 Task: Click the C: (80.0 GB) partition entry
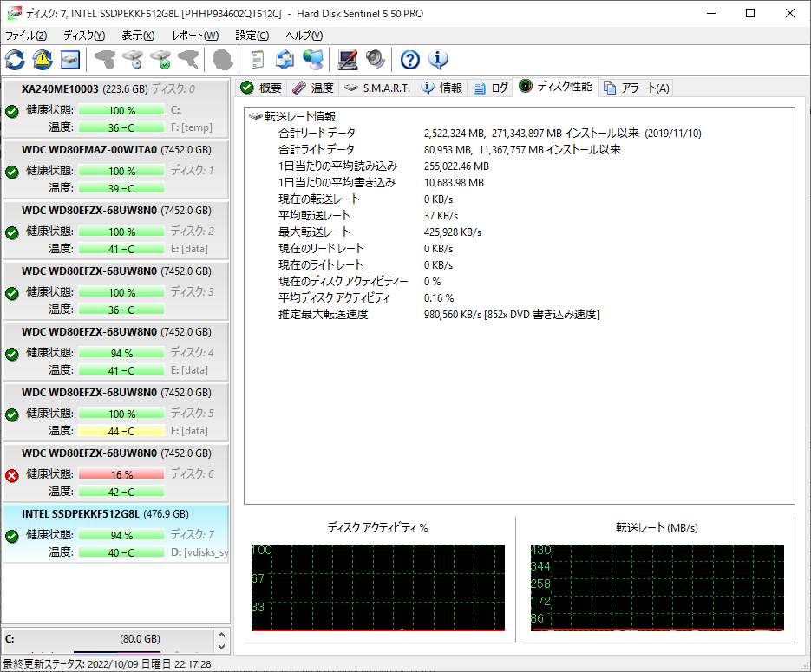pos(107,639)
